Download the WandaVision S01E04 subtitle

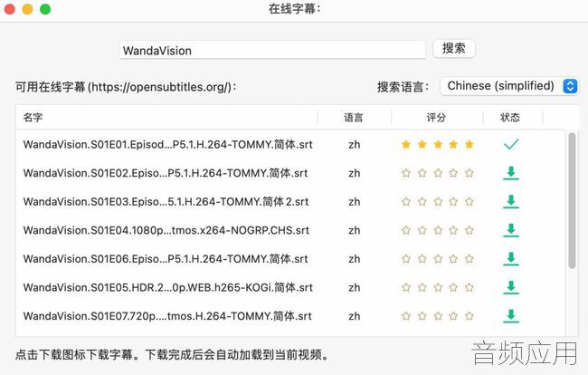[511, 230]
